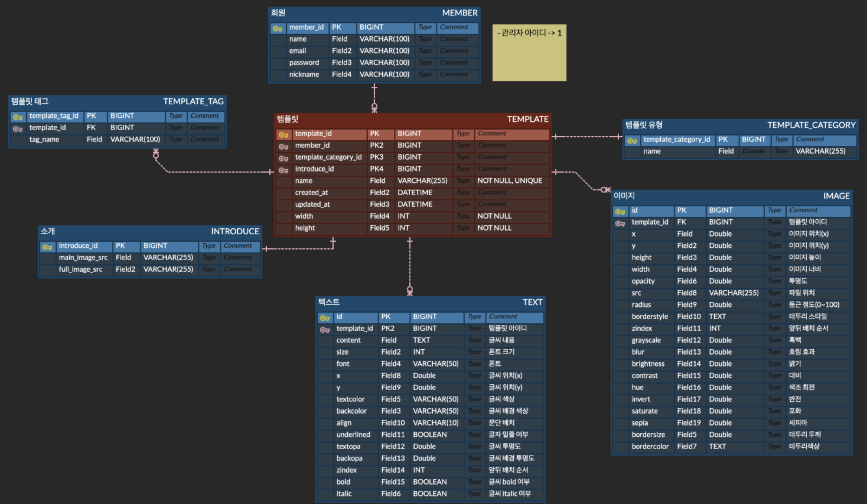Click the member_id primary key icon in MEMBER
The width and height of the screenshot is (867, 504).
pos(278,28)
